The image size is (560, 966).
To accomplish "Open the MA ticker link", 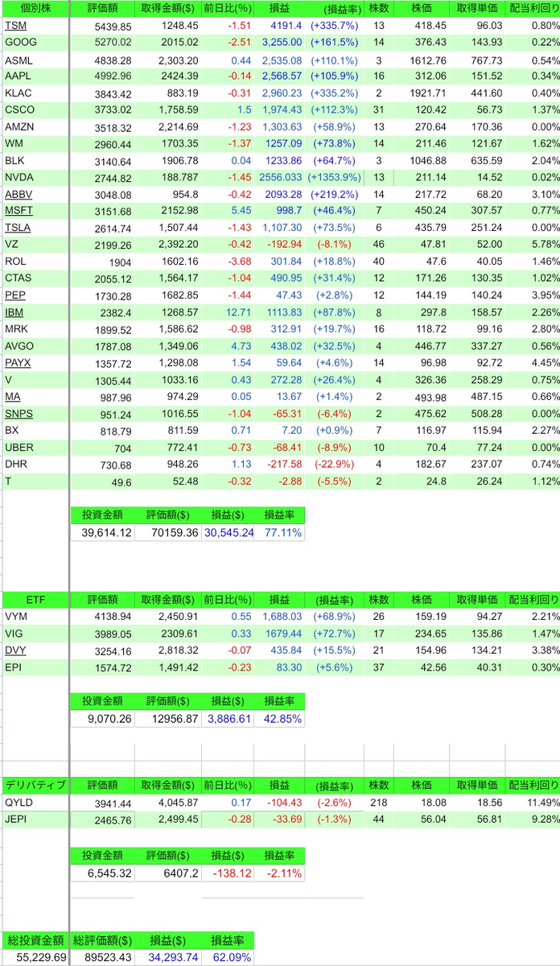I will pos(13,396).
